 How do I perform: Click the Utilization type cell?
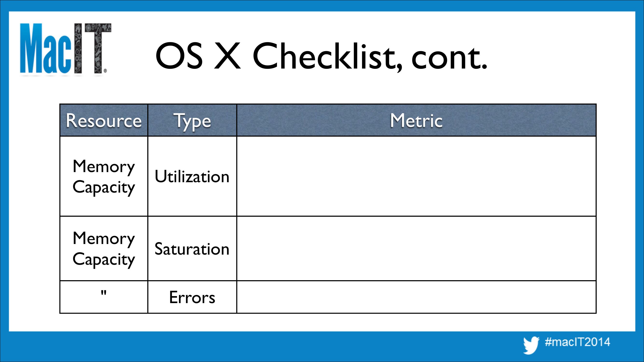coord(192,176)
